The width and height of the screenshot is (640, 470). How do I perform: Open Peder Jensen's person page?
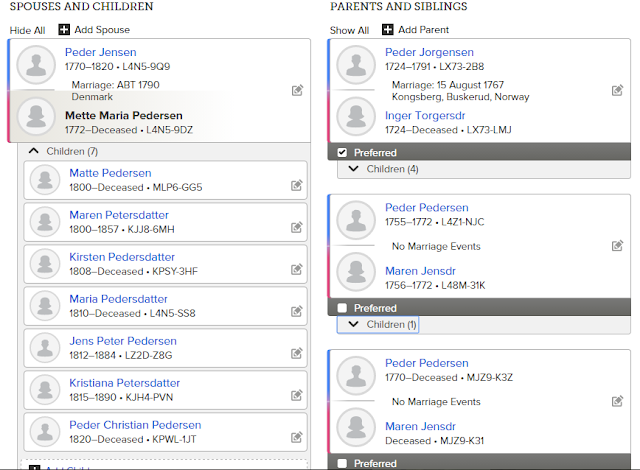[101, 52]
